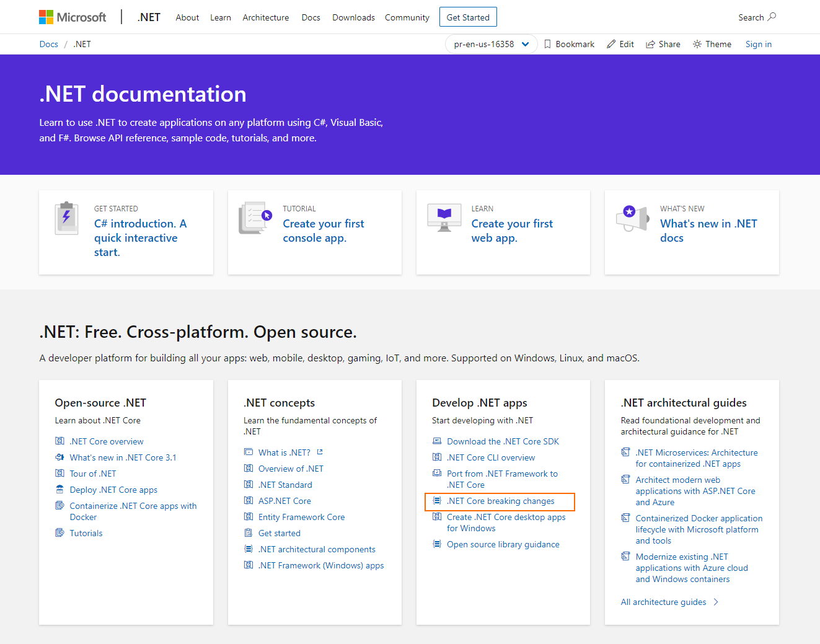
Task: Go to Docs breadcrumb
Action: click(49, 44)
